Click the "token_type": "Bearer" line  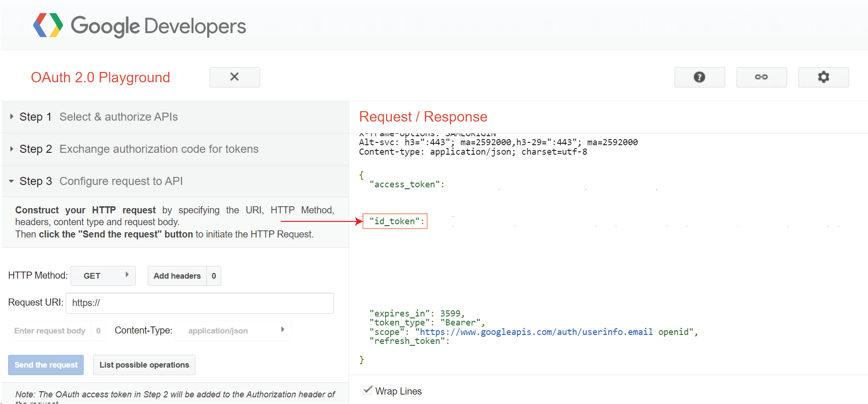click(427, 323)
